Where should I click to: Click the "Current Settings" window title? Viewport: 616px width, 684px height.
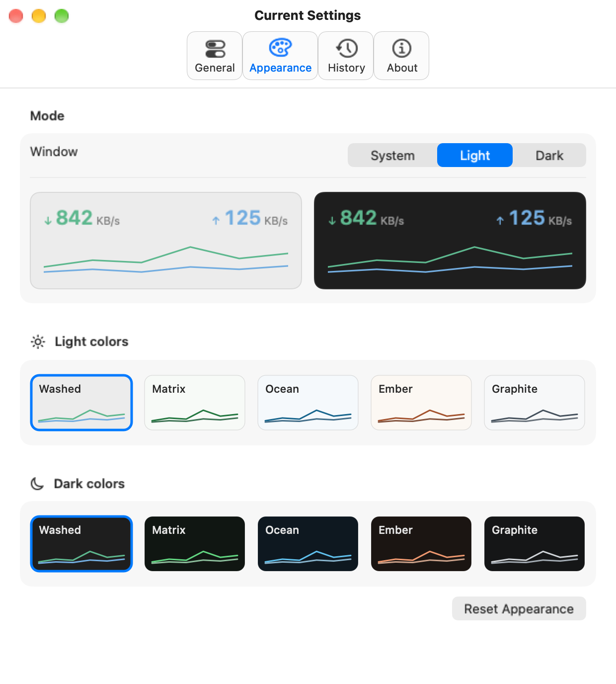[x=308, y=15]
